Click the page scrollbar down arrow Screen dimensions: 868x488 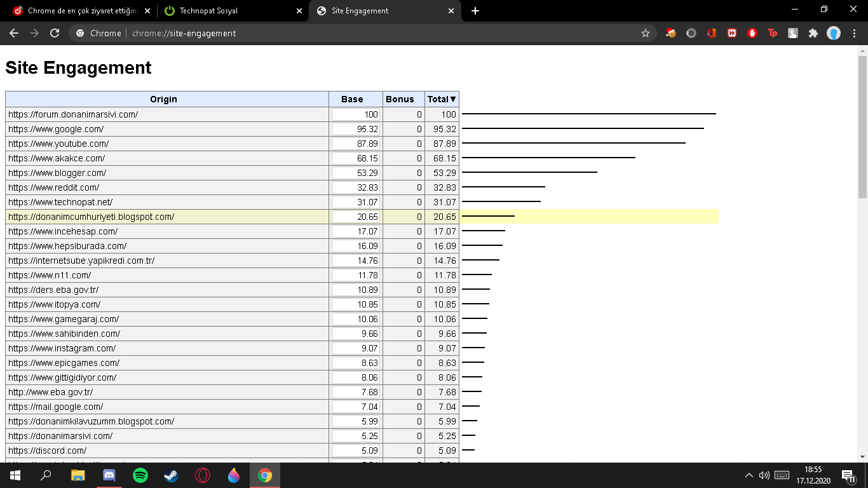click(862, 456)
